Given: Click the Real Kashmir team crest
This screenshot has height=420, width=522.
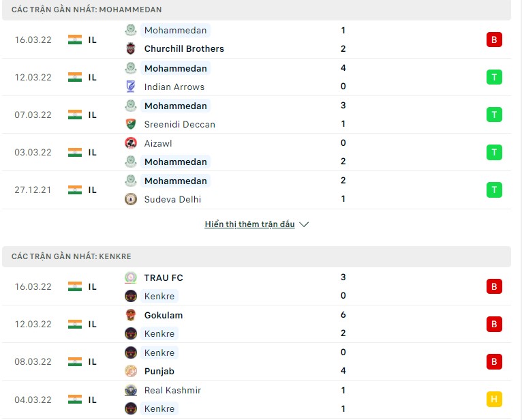Looking at the screenshot, I should (x=131, y=390).
